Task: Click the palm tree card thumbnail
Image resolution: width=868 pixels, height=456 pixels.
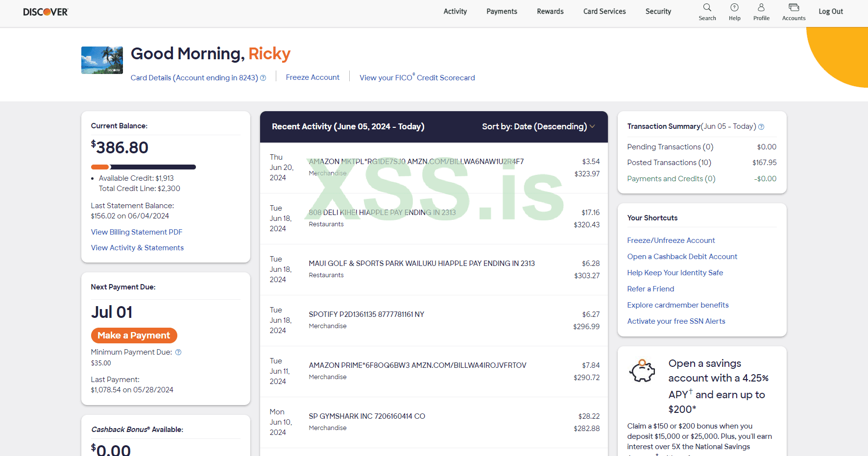Action: tap(102, 60)
